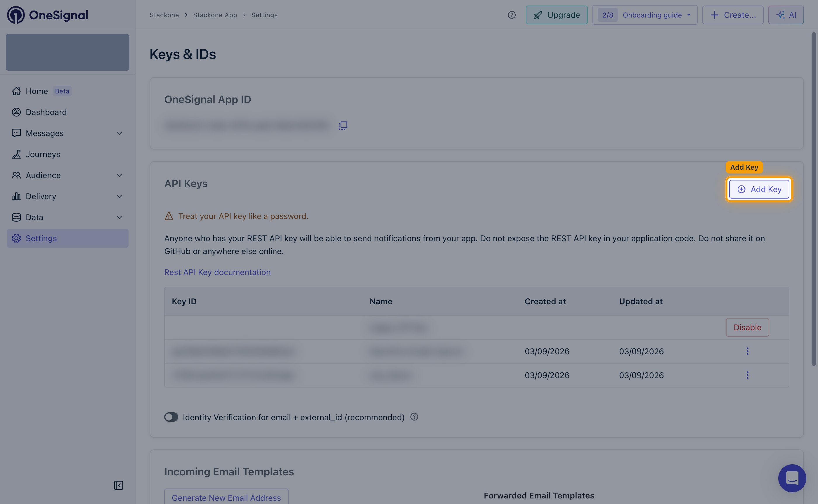Screen dimensions: 818x504
Task: Click the Keys & IDs heading
Action: 182,54
